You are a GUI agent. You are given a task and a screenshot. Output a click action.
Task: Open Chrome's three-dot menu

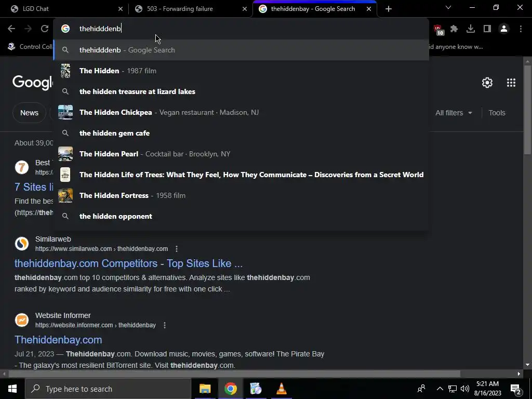point(521,29)
